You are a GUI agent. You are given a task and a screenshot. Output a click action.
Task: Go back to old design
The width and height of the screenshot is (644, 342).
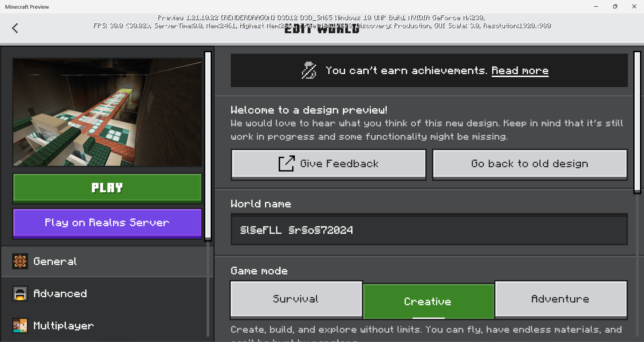[530, 164]
